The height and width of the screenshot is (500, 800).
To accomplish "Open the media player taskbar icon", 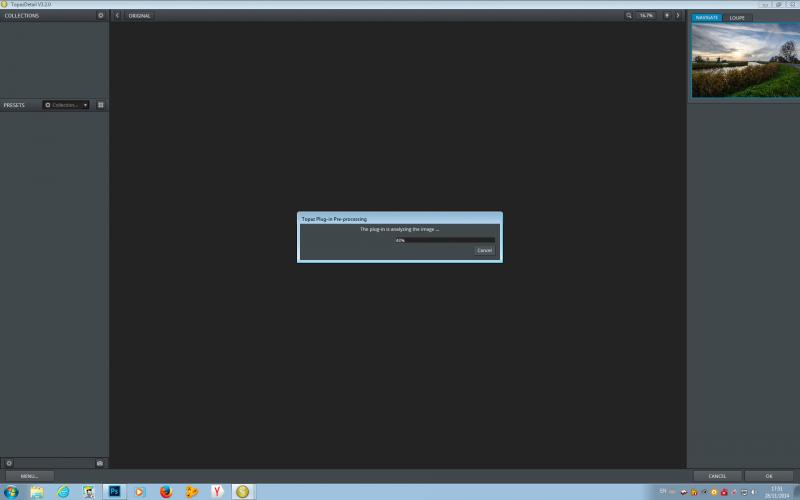I will pos(140,492).
